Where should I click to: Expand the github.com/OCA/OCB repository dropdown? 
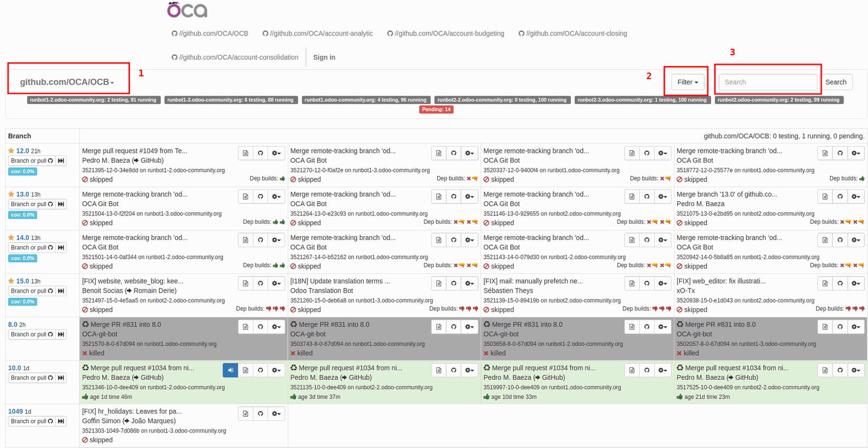67,82
